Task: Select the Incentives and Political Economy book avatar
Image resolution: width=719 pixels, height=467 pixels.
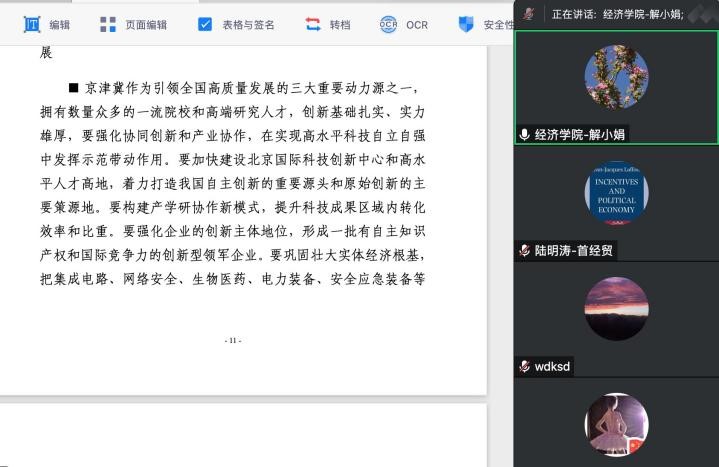Action: tap(616, 193)
